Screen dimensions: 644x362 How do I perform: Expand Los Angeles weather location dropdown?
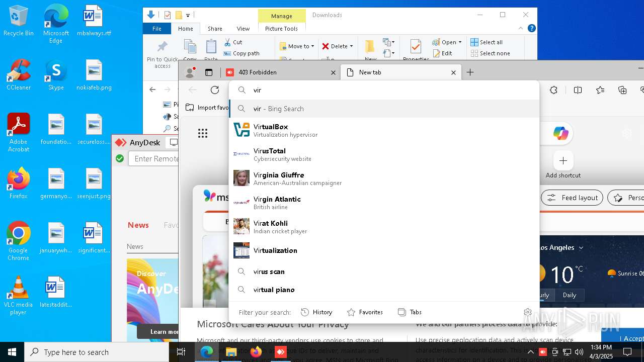tap(581, 248)
